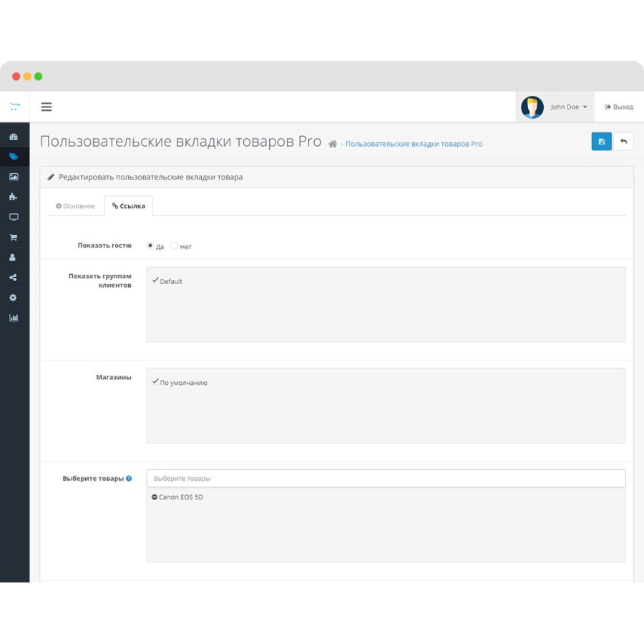Focus the Выберите товары input field
Screen dimensions: 644x644
(386, 478)
